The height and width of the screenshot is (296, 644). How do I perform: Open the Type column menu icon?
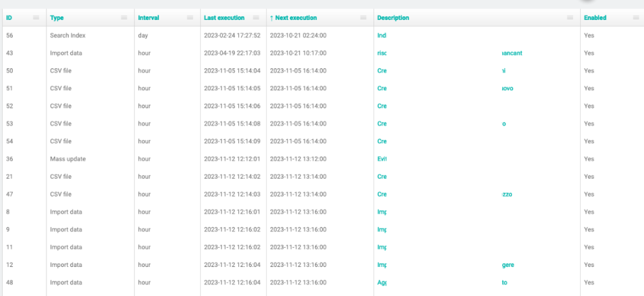(124, 18)
